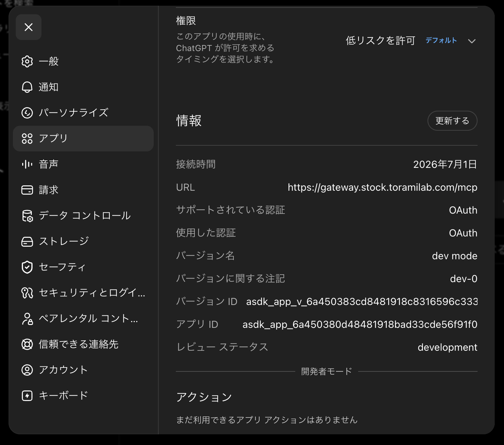Go to the 通知 settings section
504x445 pixels.
click(x=83, y=87)
